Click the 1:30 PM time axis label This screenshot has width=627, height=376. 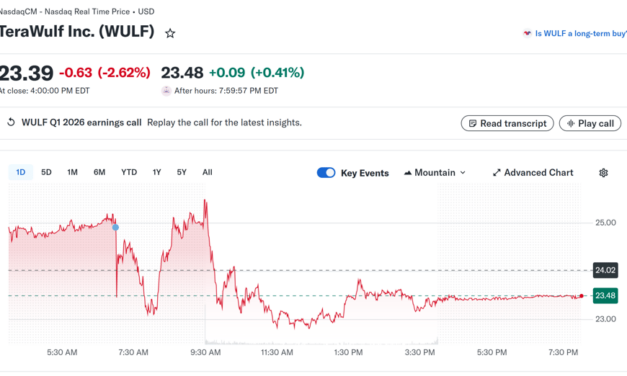click(348, 352)
